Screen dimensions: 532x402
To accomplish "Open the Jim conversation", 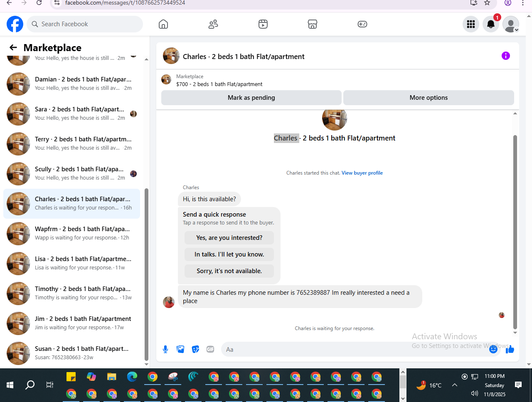I will coord(71,323).
